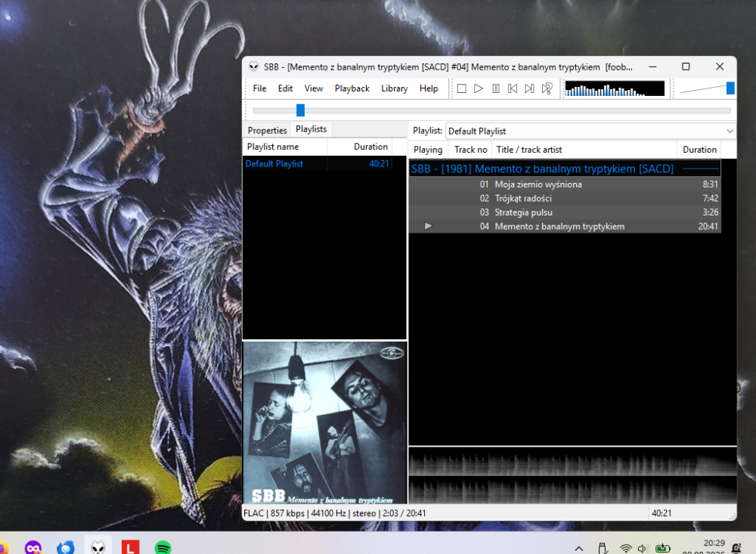This screenshot has width=756, height=554.
Task: Pause playback using the toolbar icon
Action: pos(496,88)
